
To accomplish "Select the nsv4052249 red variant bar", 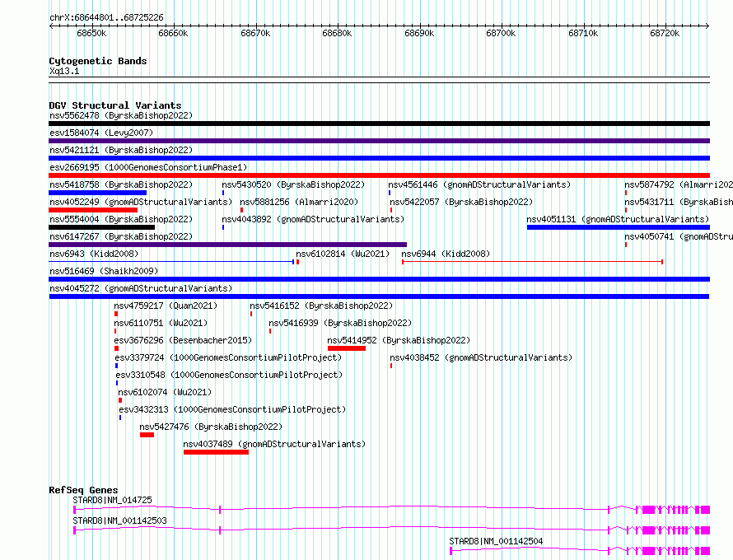I will pos(93,210).
